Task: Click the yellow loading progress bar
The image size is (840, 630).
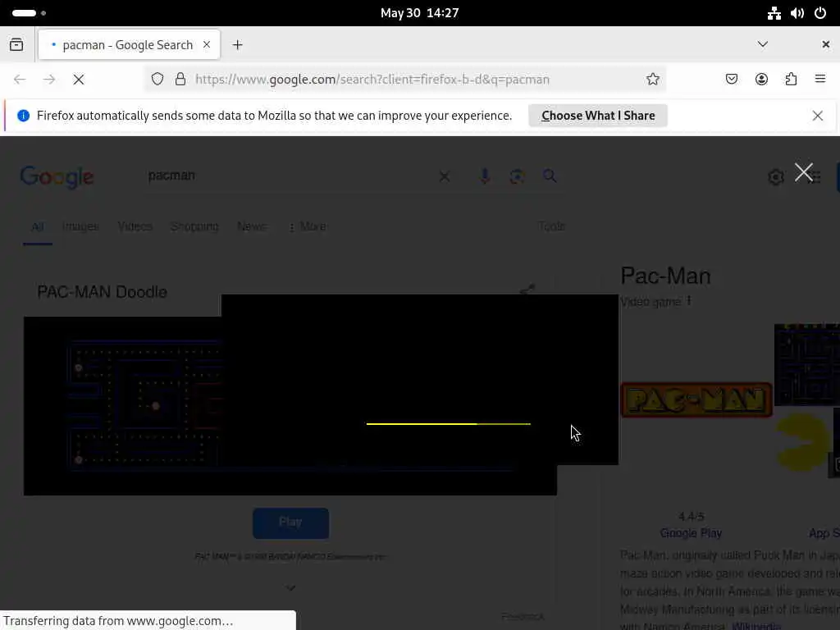Action: pos(449,424)
